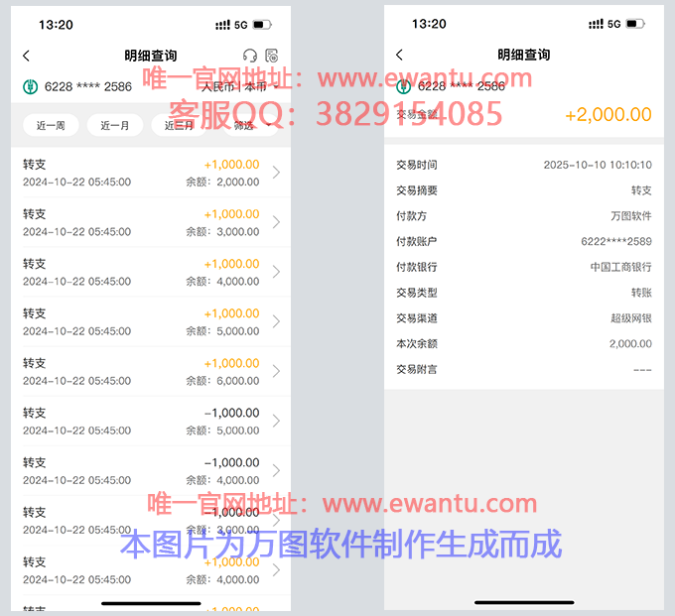Image resolution: width=675 pixels, height=616 pixels.
Task: Tap battery icon in the list screen status bar
Action: coord(262,25)
